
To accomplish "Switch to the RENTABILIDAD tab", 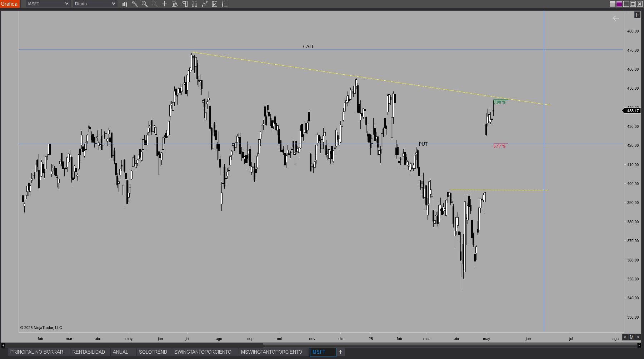I will (x=89, y=352).
